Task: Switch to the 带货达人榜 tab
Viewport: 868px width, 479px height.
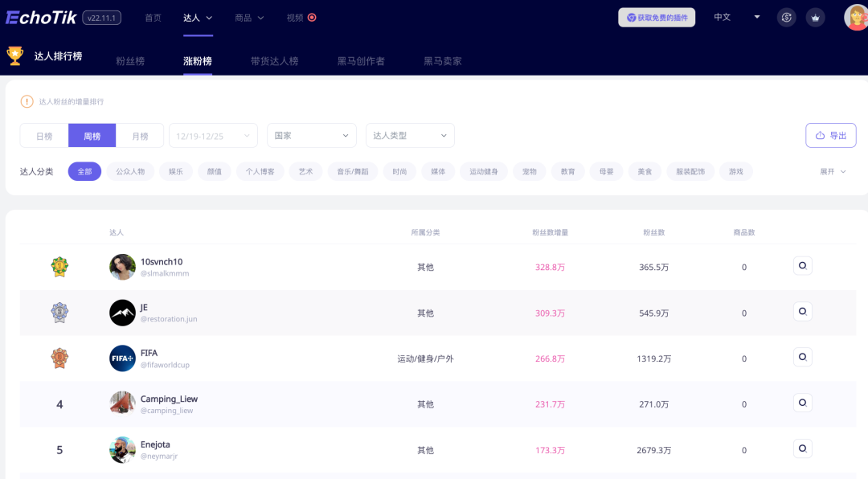Action: pyautogui.click(x=275, y=61)
